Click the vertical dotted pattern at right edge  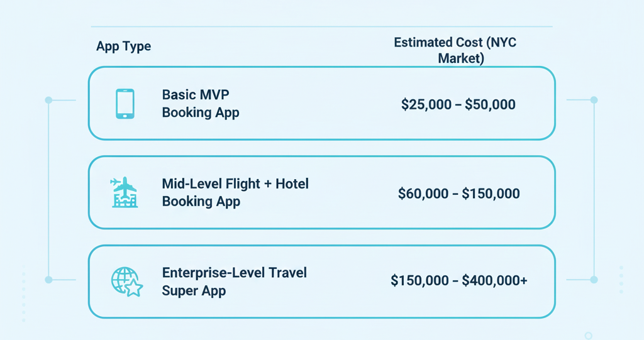621,280
